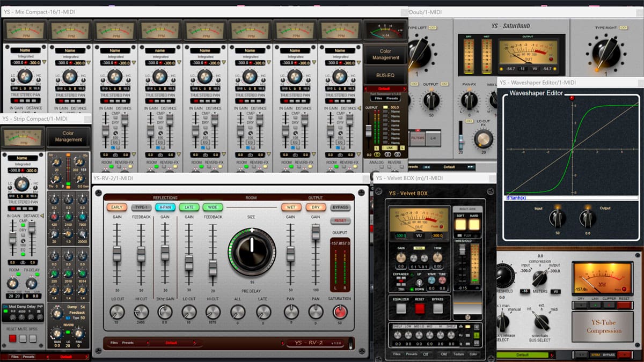Viewport: 644px width, 362px height.
Task: Open the Color option in Velvet BOX
Action: (473, 354)
